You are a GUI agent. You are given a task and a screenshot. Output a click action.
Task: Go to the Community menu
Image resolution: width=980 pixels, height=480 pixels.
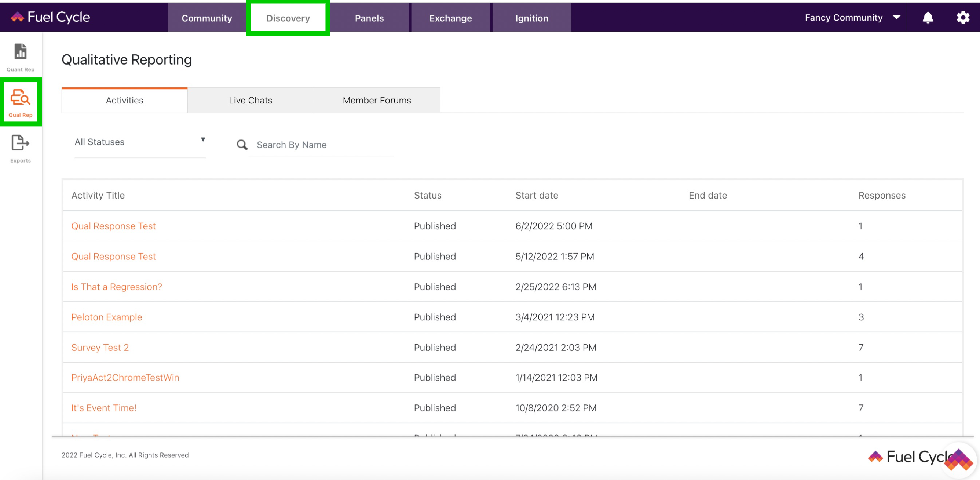(x=206, y=18)
